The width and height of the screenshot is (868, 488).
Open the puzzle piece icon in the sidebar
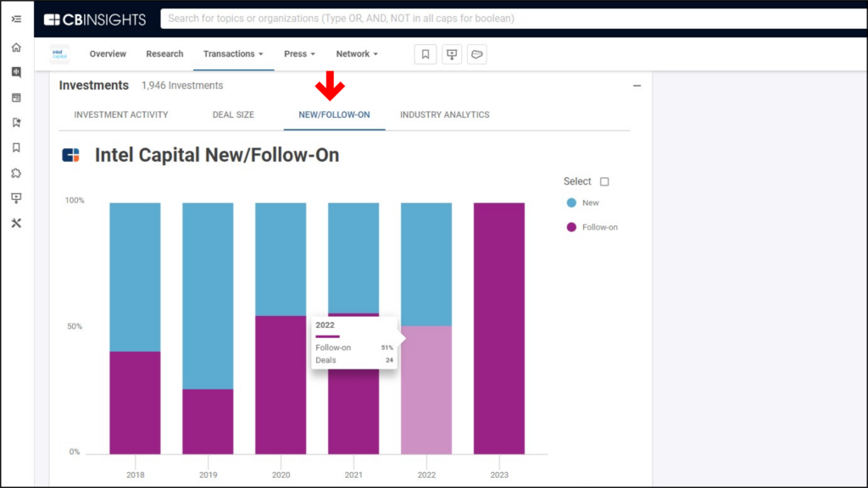(17, 173)
